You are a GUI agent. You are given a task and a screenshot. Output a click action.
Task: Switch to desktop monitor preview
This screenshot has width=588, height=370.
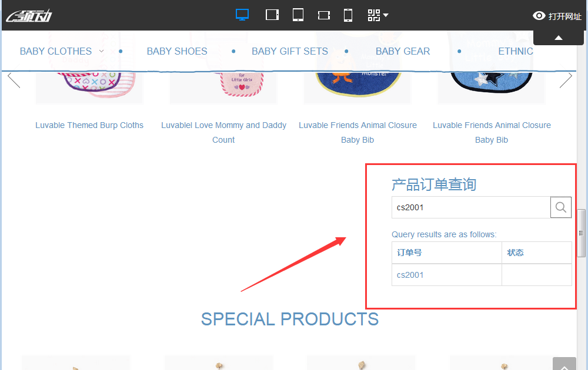(x=242, y=15)
